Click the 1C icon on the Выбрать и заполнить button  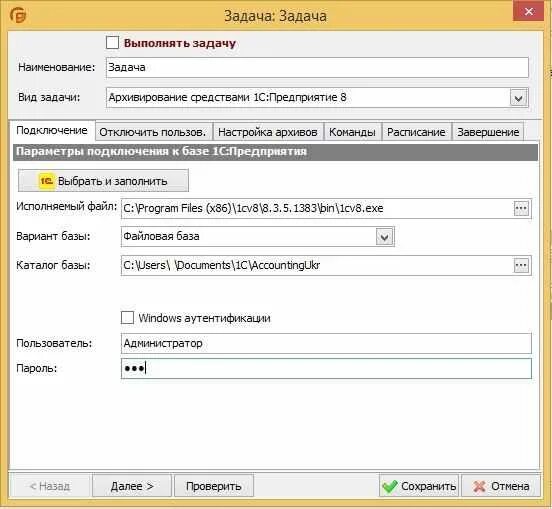(46, 181)
